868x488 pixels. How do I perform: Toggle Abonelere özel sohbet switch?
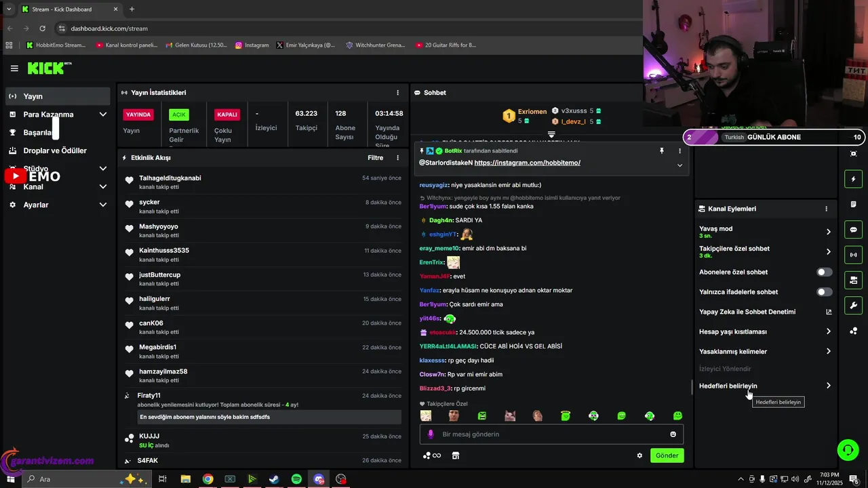pos(824,272)
